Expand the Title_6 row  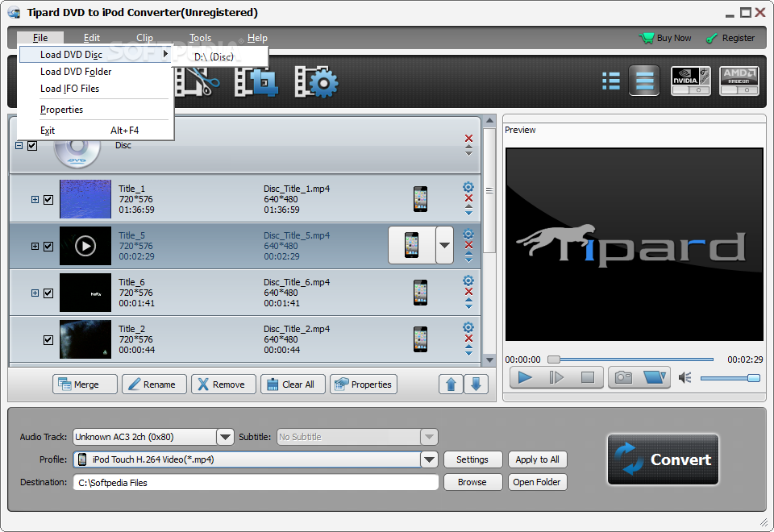pyautogui.click(x=35, y=293)
